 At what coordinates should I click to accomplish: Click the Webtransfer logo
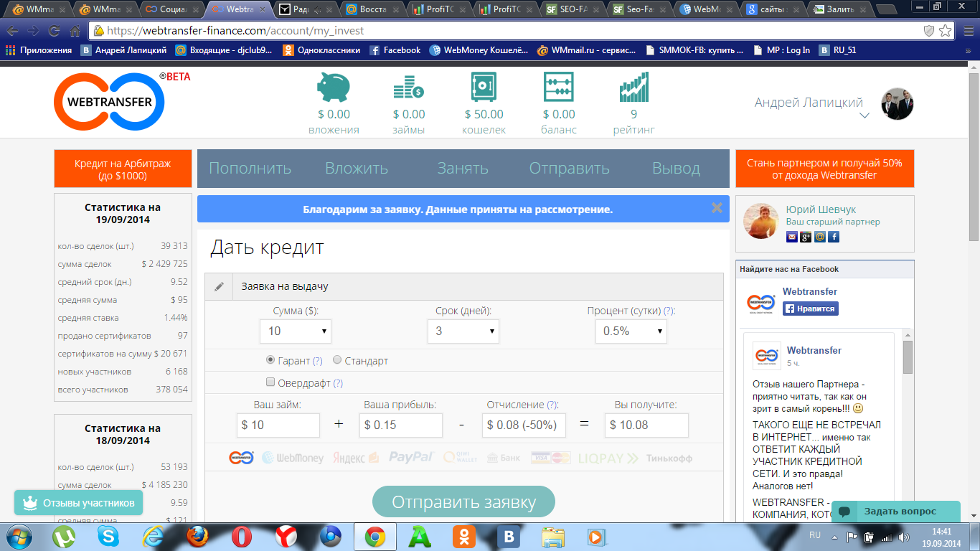point(109,101)
